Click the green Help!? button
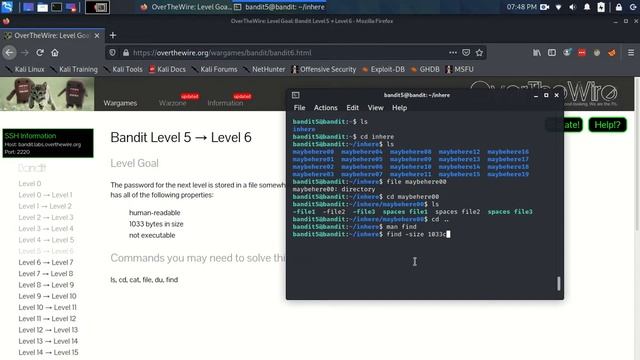This screenshot has height=360, width=640. [607, 125]
